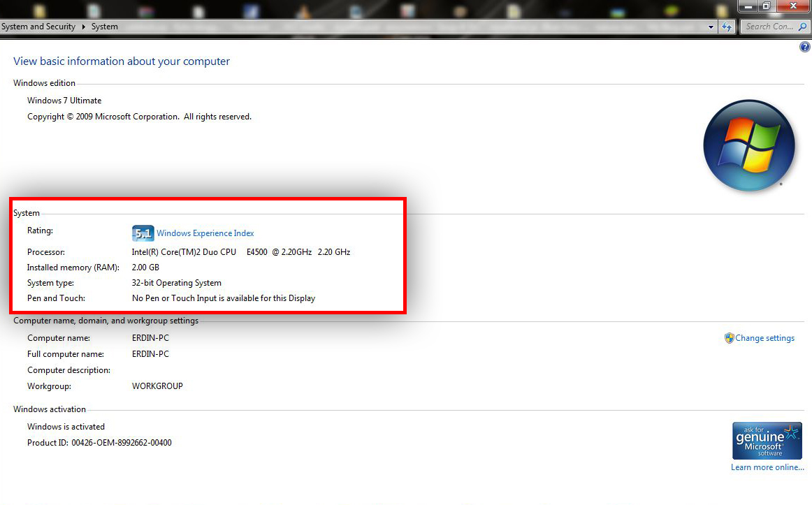Open the help question mark icon
Viewport: 812px width, 505px height.
(x=805, y=47)
